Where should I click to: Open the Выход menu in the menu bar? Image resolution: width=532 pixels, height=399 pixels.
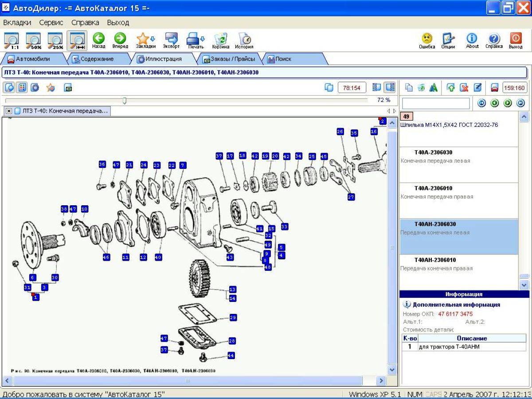tap(118, 22)
